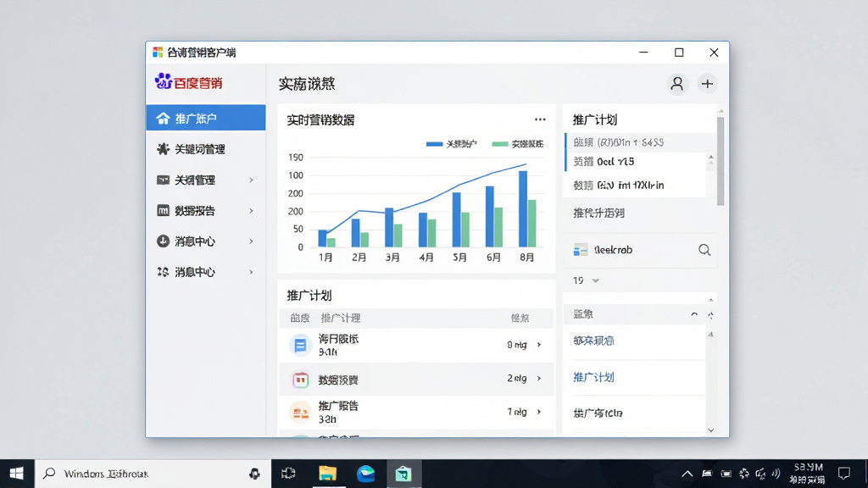
Task: Click the 数据预算 row icon
Action: pyautogui.click(x=300, y=380)
